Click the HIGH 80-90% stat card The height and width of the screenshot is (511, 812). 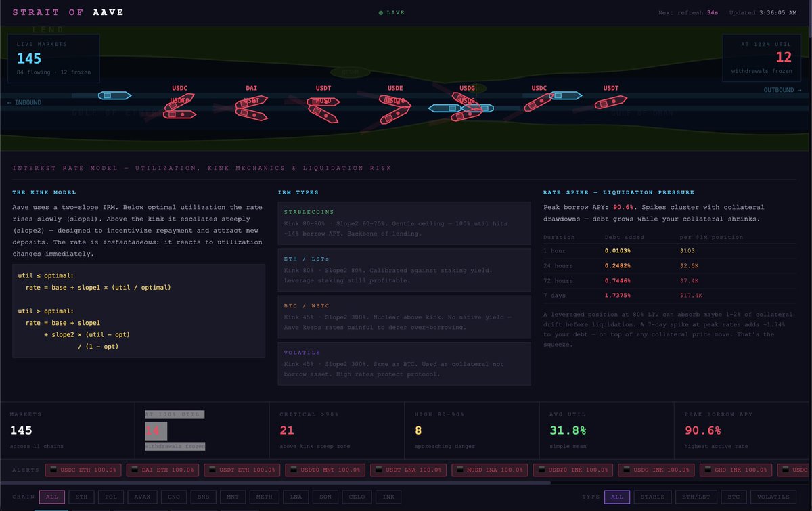(472, 430)
